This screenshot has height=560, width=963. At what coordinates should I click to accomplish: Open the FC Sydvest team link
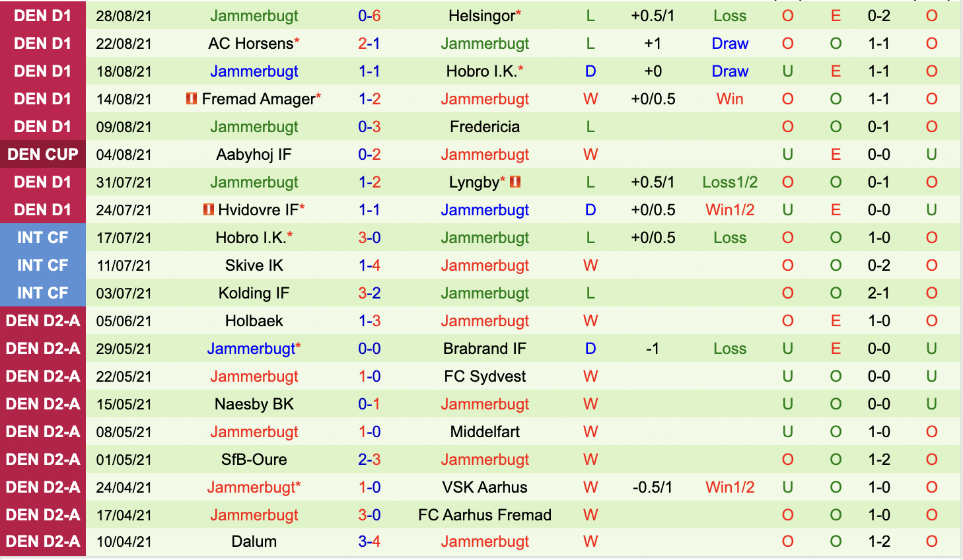pyautogui.click(x=485, y=376)
